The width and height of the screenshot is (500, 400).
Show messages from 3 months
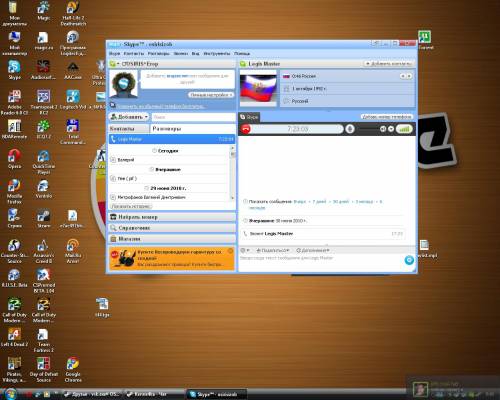[x=364, y=202]
